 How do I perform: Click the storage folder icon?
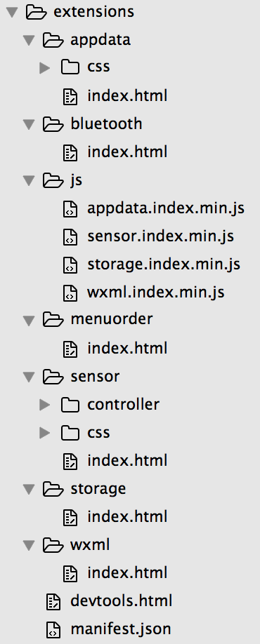(53, 489)
